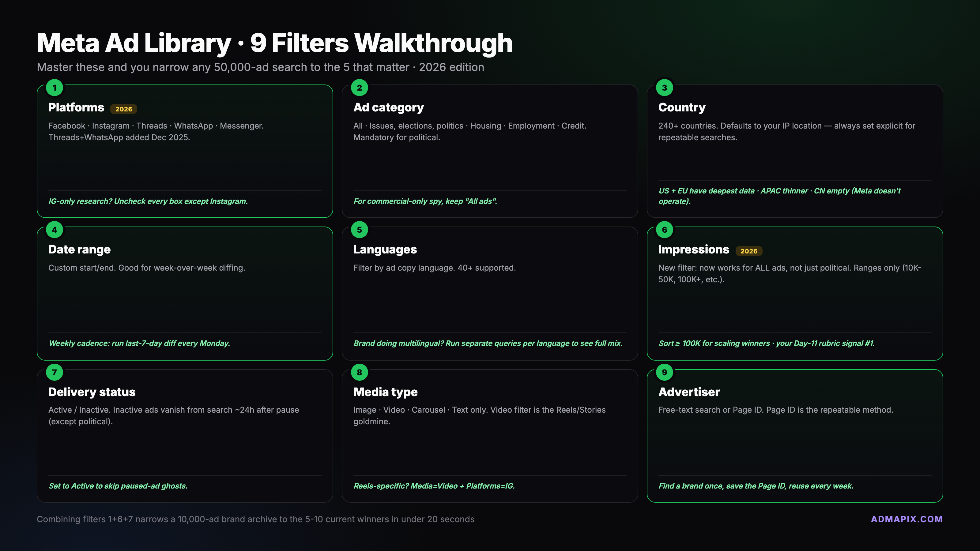Click the "IG-only research?" tip line

(x=148, y=201)
